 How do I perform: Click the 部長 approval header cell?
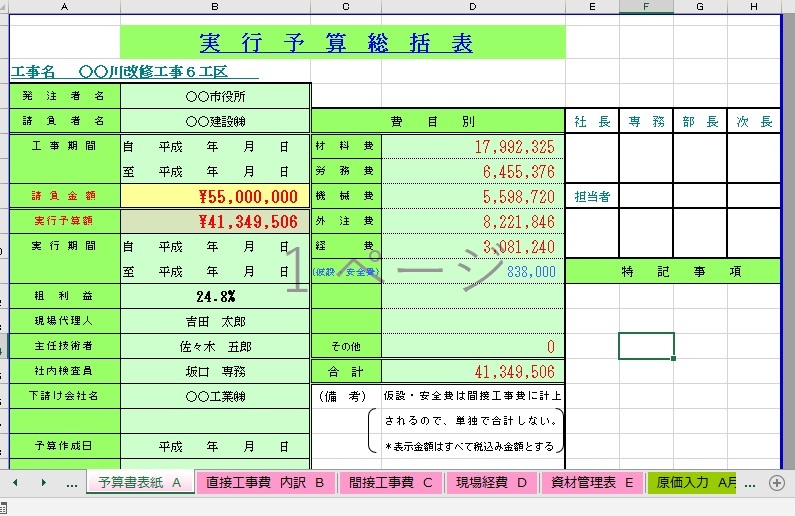(x=700, y=121)
